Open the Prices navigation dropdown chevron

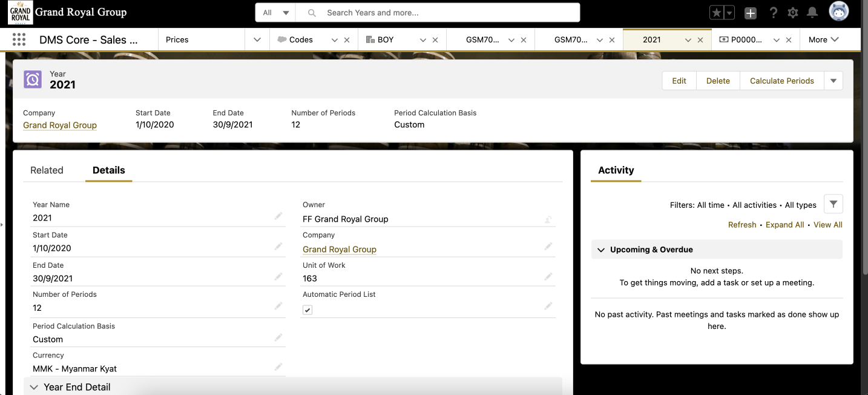pyautogui.click(x=257, y=40)
